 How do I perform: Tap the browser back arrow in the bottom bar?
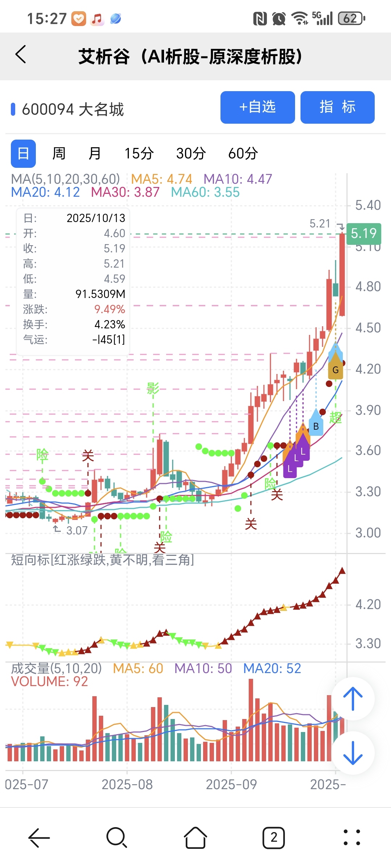[39, 838]
